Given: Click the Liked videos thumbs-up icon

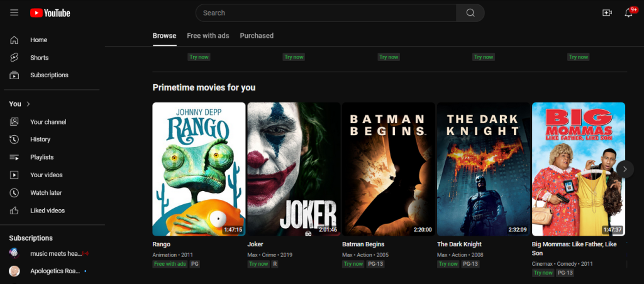Looking at the screenshot, I should (x=14, y=210).
